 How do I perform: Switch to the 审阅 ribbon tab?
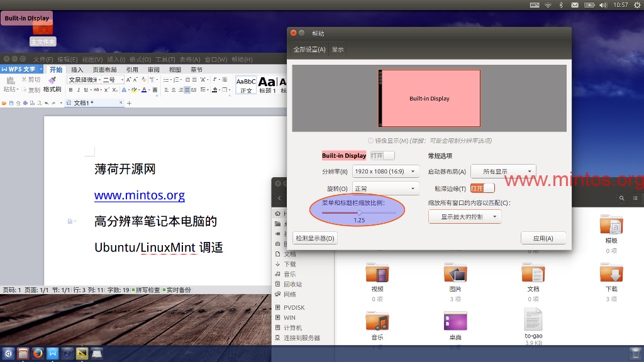pos(153,70)
